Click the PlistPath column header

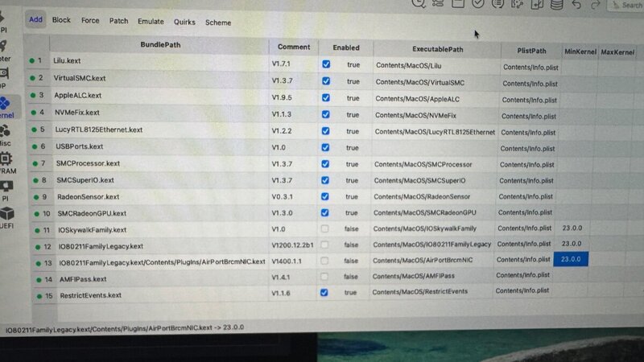531,51
